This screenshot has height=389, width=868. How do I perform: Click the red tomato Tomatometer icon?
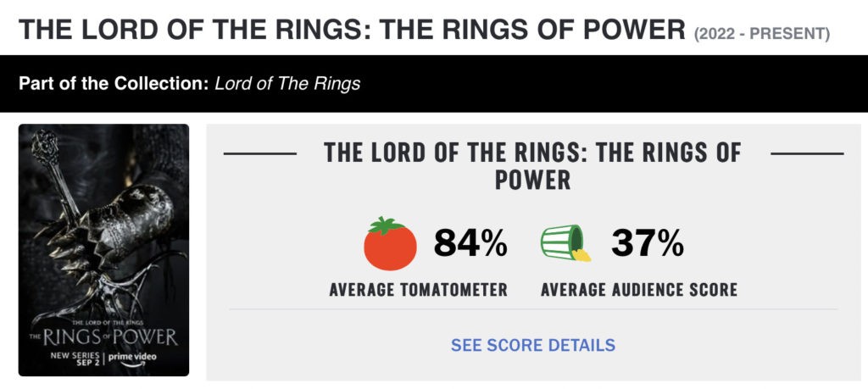tap(390, 243)
